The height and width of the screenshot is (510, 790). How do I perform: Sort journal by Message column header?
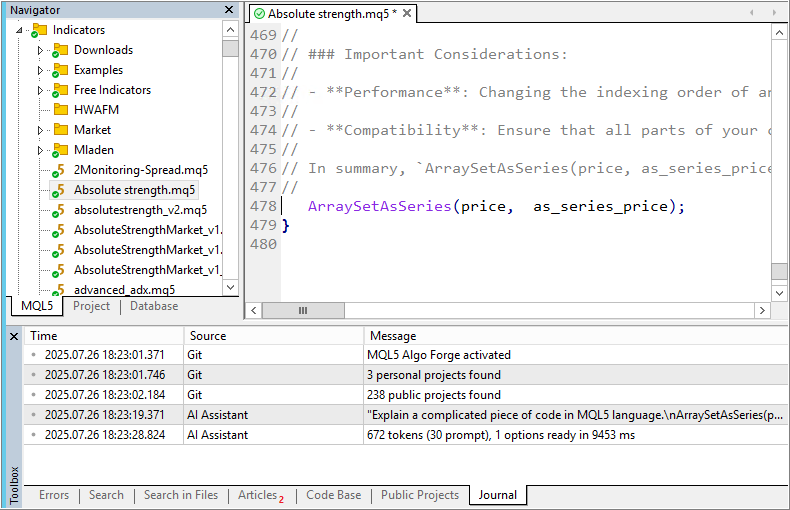point(576,336)
